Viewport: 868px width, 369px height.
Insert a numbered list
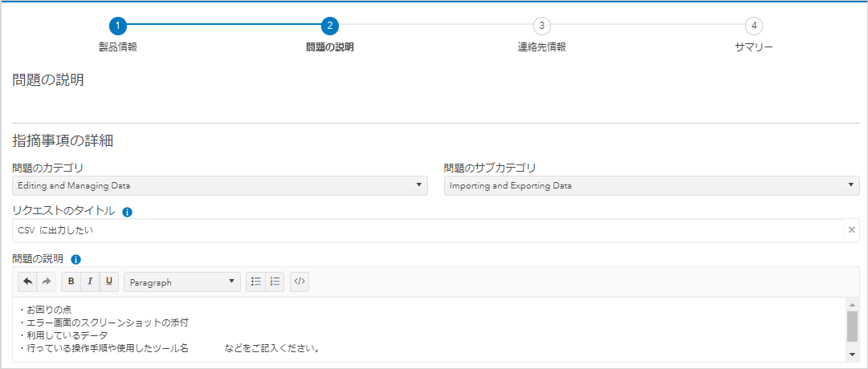coord(275,282)
